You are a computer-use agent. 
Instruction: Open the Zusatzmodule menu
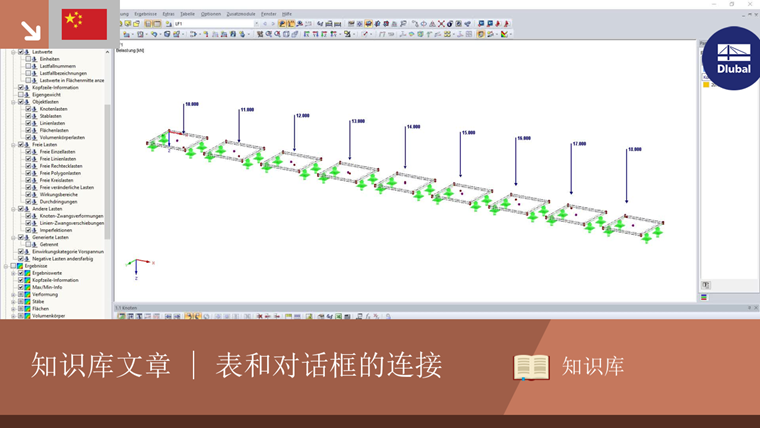(x=241, y=14)
